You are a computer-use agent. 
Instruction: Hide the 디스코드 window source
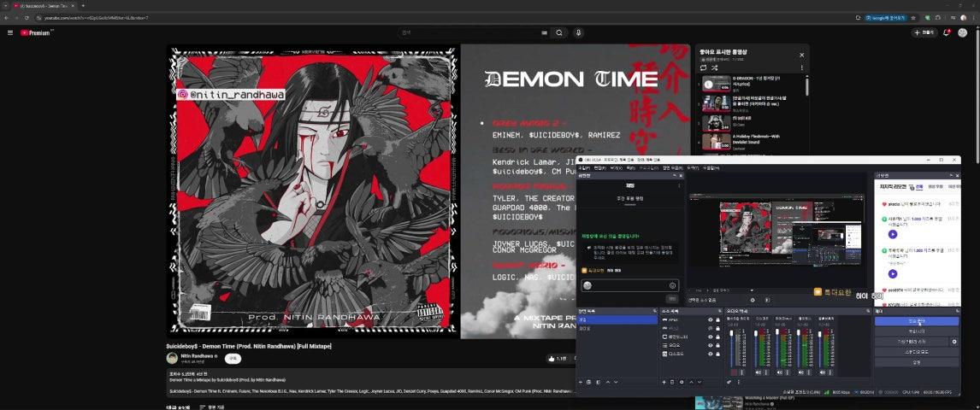710,354
